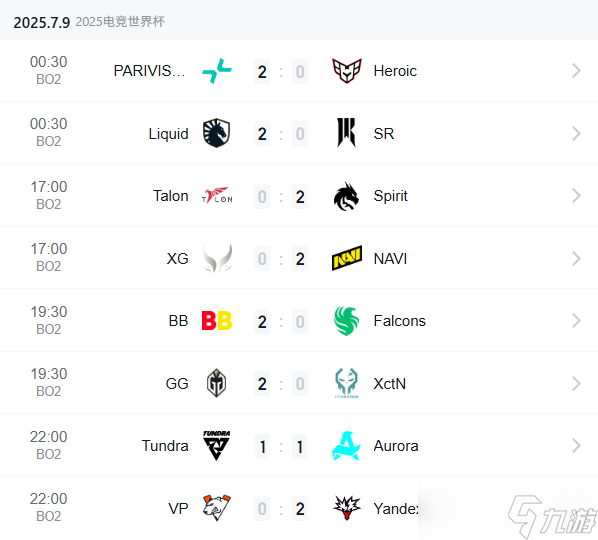The height and width of the screenshot is (540, 598).
Task: Click the Team Spirit dragon logo
Action: 346,196
